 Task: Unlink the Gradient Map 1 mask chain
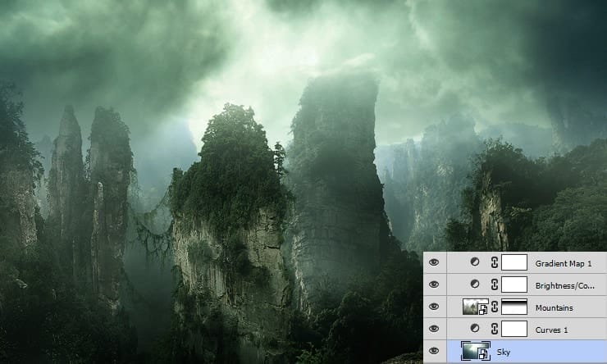(x=495, y=262)
